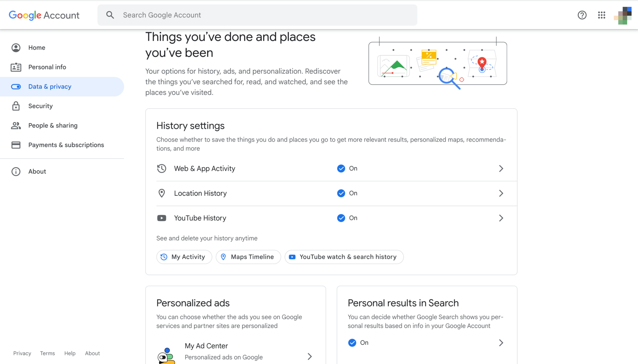Screen dimensions: 638x364
Task: Click the Personalized ads heading
Action: pos(193,303)
